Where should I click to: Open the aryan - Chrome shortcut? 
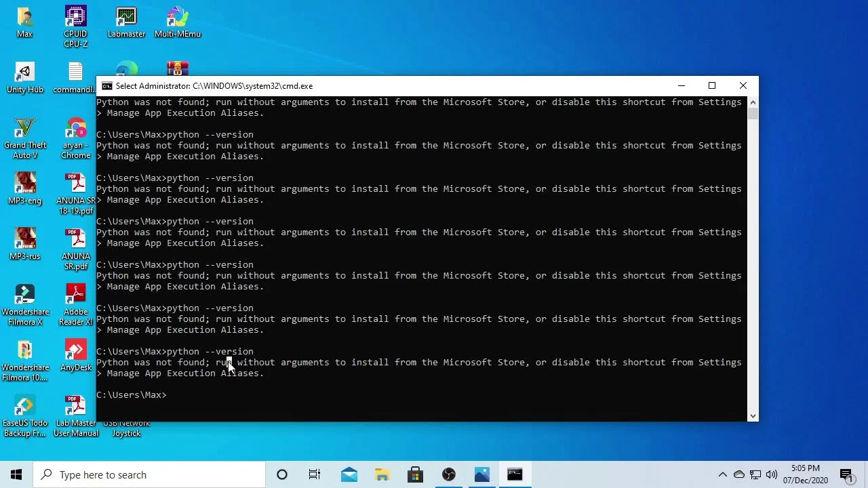[75, 139]
